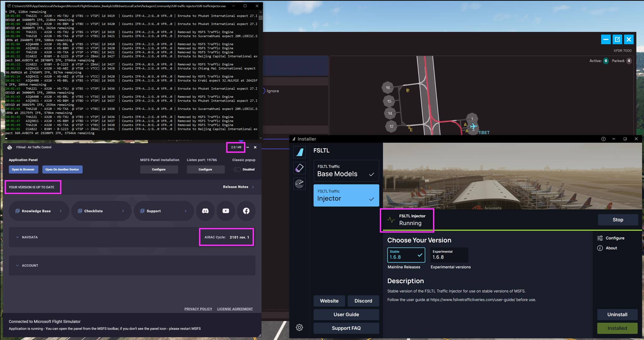The image size is (644, 340).
Task: Stop the FSLTL Injector
Action: pos(618,220)
